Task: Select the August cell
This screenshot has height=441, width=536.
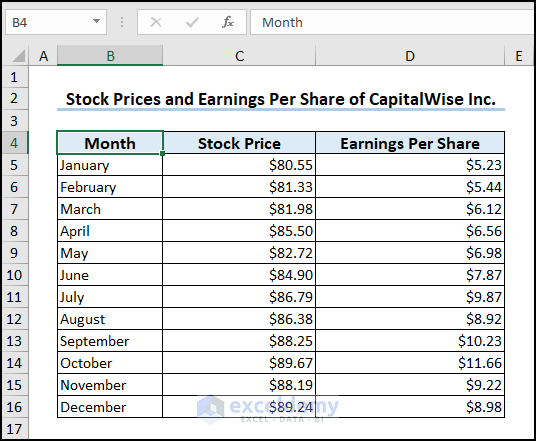Action: tap(110, 319)
